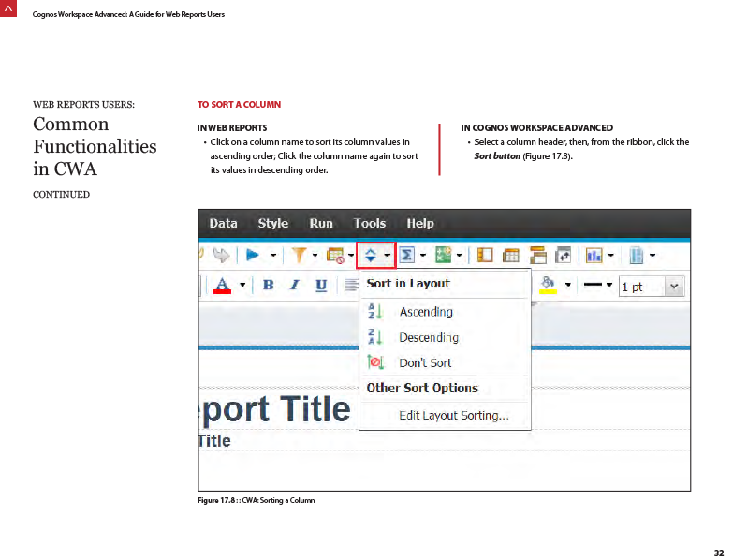Open the Run options dropdown arrow
The image size is (733, 560).
(x=273, y=256)
